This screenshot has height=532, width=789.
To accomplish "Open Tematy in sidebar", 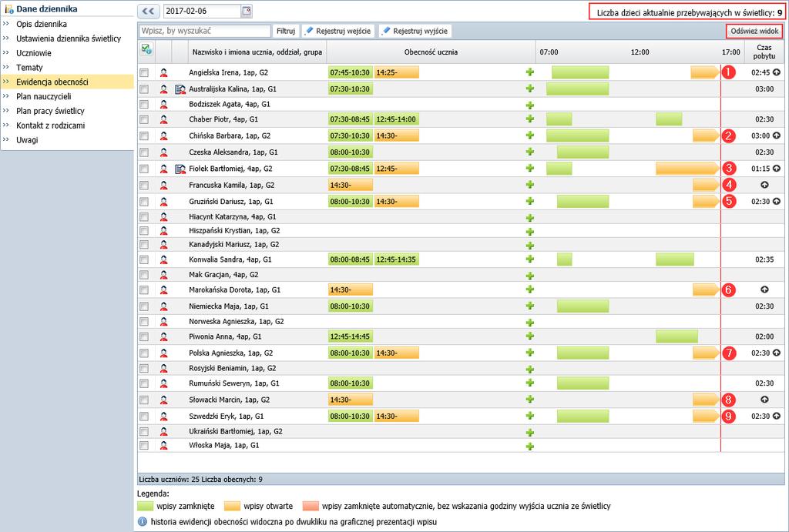I will [x=29, y=68].
